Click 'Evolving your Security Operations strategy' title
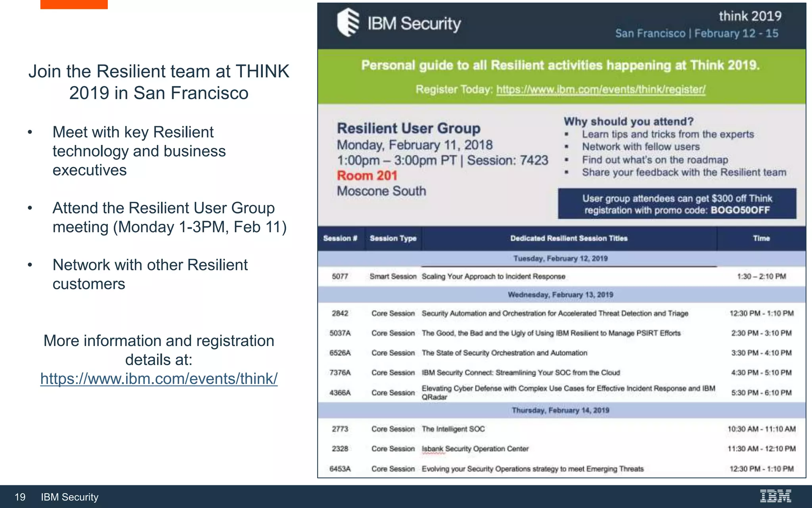The image size is (812, 508). pos(532,469)
